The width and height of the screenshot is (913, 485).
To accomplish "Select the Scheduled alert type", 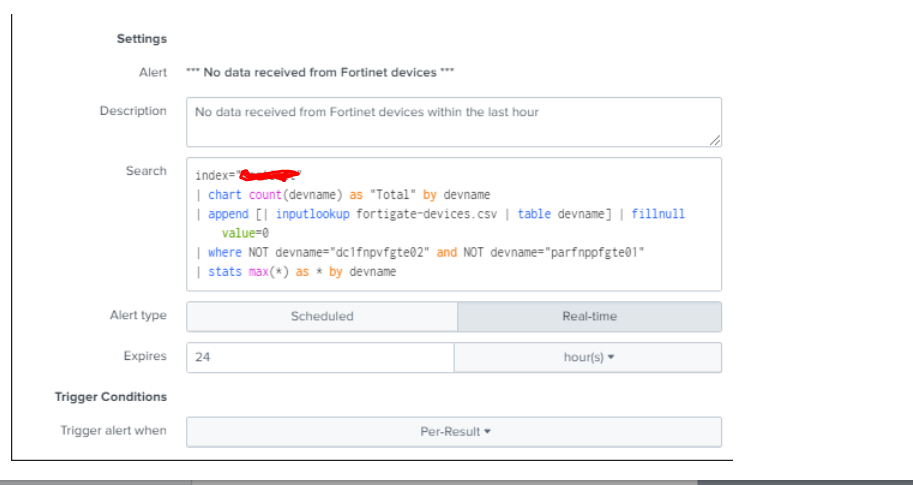I will (322, 316).
